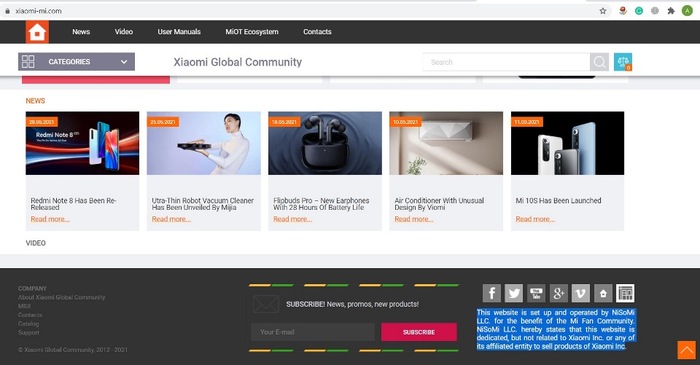Image resolution: width=700 pixels, height=365 pixels.
Task: Click 'Air Conditioner With Unusual Design' title
Action: coord(439,204)
